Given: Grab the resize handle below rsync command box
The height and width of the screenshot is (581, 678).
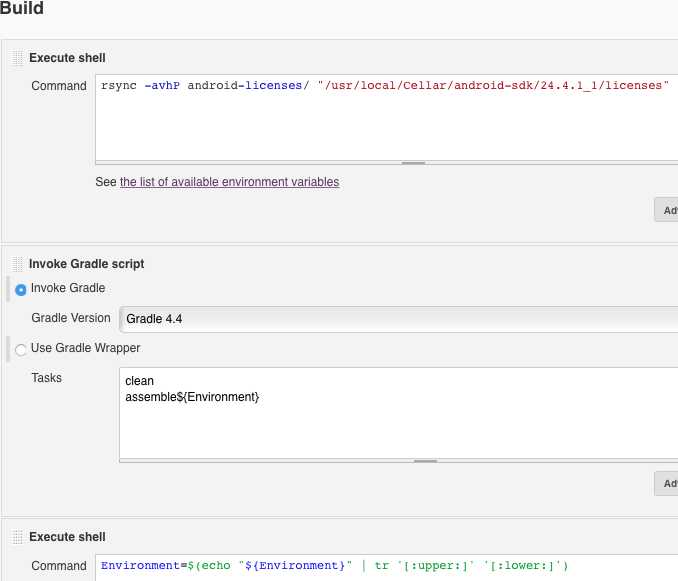Looking at the screenshot, I should (413, 163).
